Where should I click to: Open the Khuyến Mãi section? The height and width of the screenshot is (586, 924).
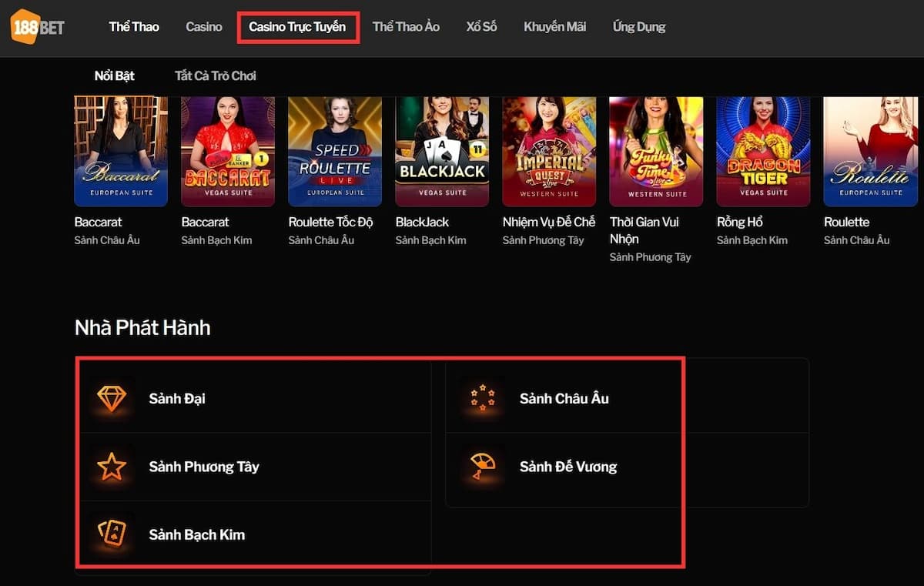point(554,26)
